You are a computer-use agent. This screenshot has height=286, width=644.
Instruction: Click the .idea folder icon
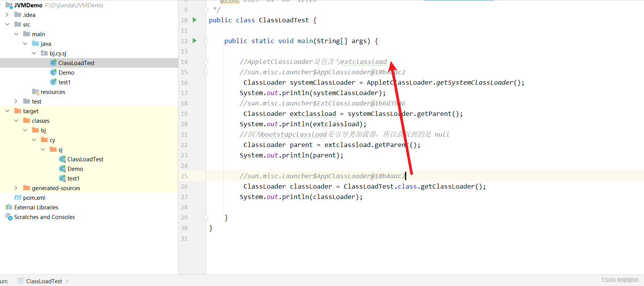[x=18, y=15]
